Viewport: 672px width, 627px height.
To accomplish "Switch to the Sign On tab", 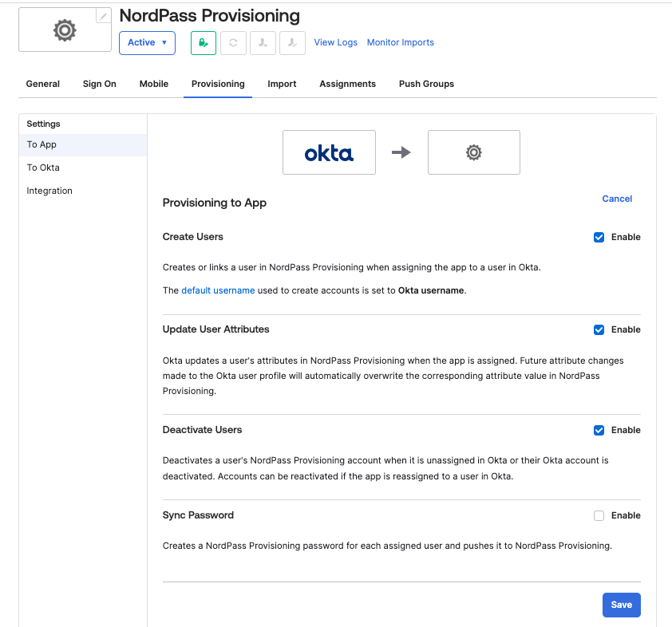I will (x=100, y=84).
